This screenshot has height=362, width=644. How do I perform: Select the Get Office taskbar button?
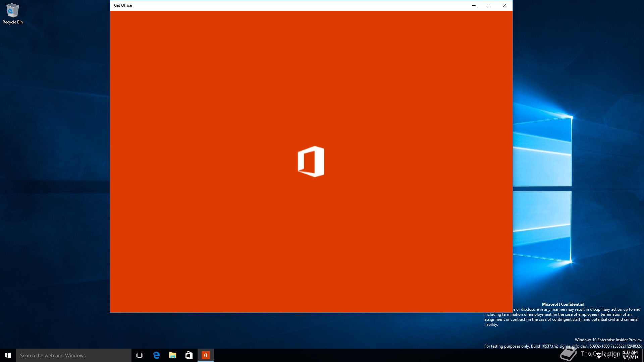coord(206,355)
